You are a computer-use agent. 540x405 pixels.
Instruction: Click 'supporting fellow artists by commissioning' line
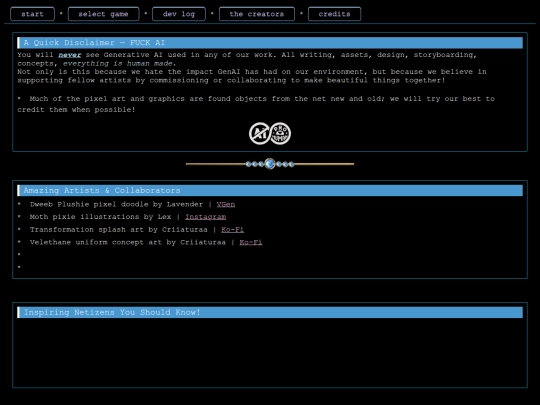point(231,80)
